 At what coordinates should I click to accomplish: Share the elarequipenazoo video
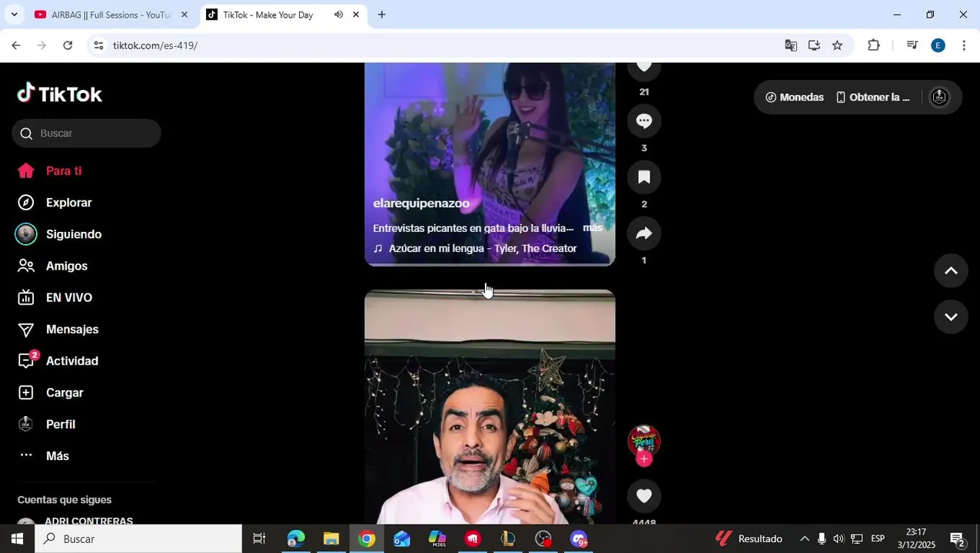644,233
